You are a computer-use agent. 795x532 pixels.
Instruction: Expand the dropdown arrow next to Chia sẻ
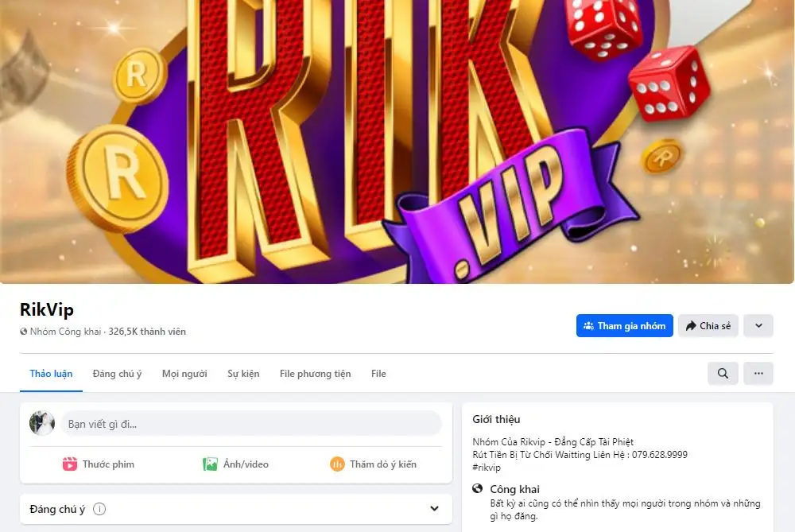pyautogui.click(x=758, y=325)
